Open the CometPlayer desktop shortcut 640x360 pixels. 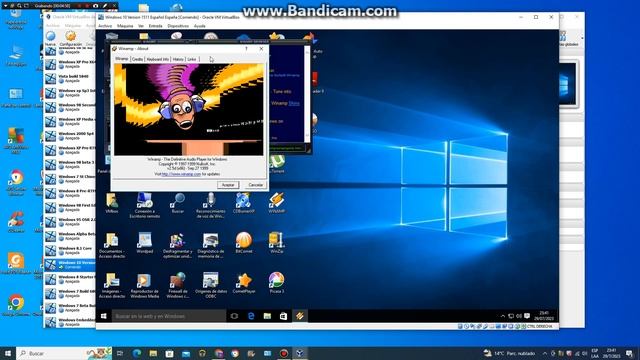pyautogui.click(x=244, y=283)
